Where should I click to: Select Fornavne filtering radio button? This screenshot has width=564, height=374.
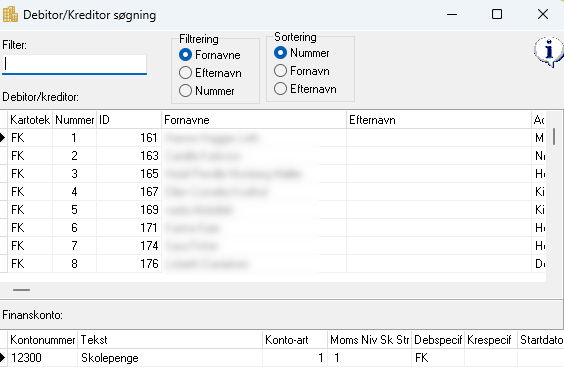point(186,55)
